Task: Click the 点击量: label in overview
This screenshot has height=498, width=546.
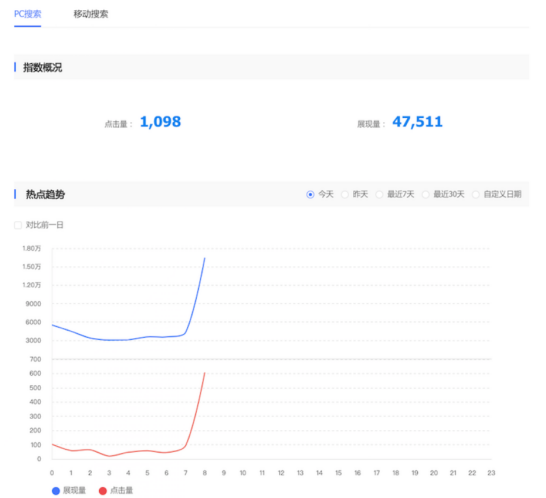Action: click(x=118, y=124)
